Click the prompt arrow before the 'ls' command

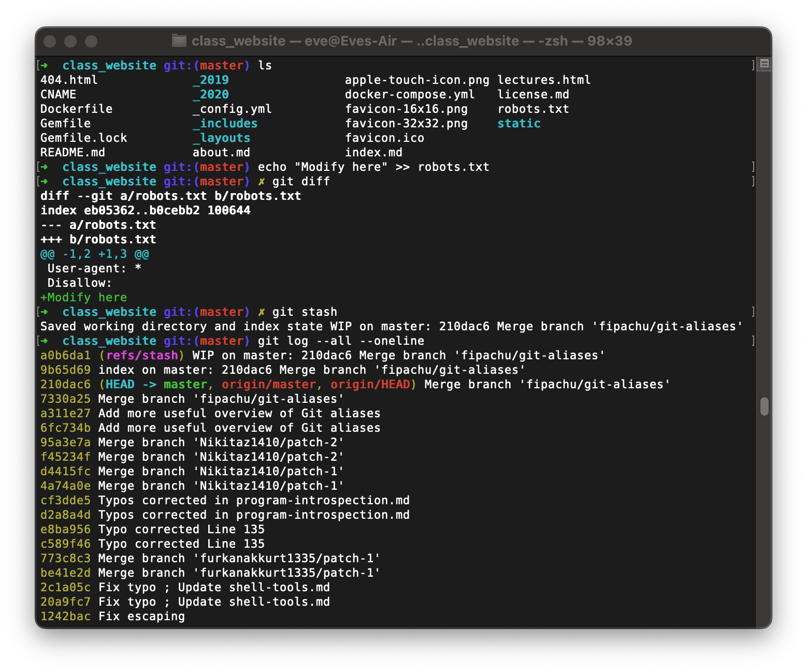[x=44, y=65]
